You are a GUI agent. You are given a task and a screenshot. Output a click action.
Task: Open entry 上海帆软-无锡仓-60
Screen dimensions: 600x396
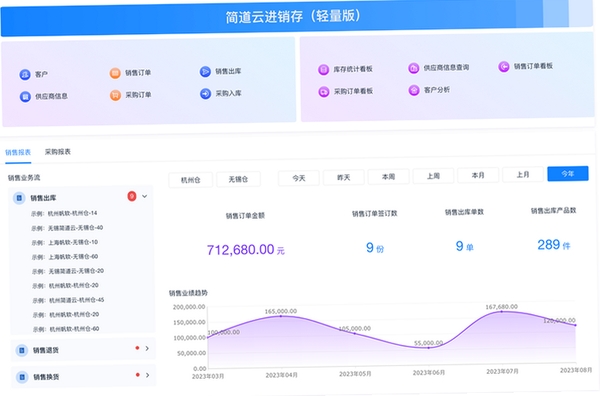tap(73, 256)
